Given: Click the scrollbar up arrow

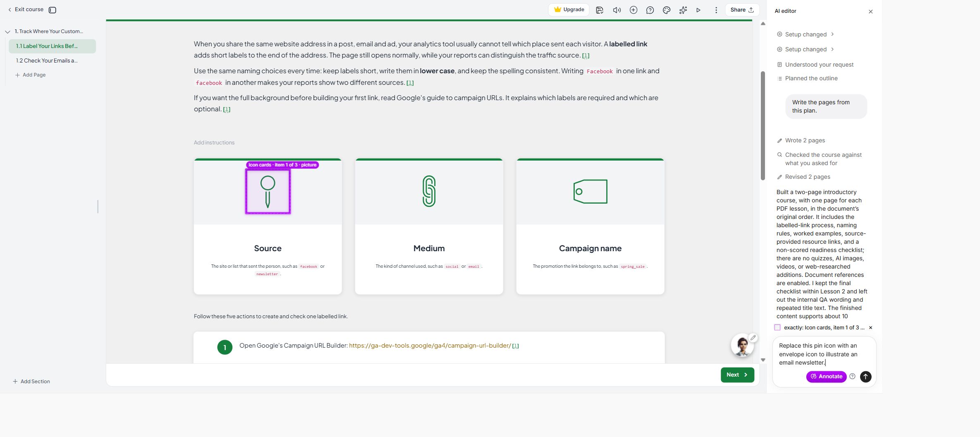Looking at the screenshot, I should tap(763, 24).
